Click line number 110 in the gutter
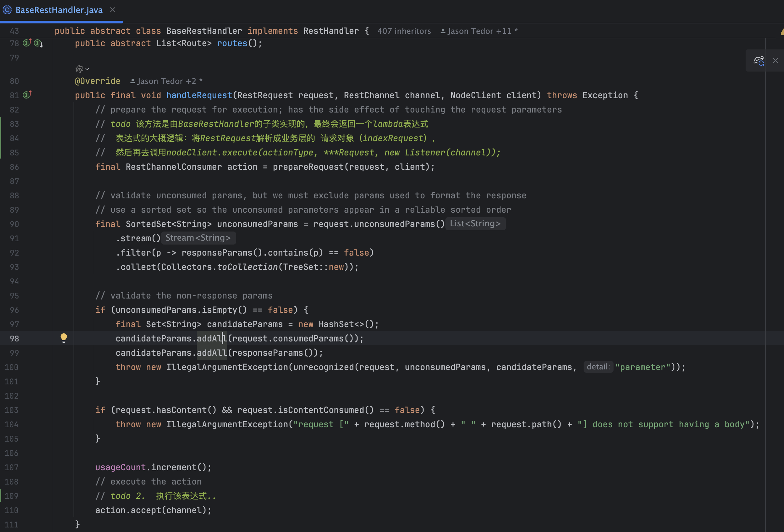Screen dimensions: 784x532 pyautogui.click(x=12, y=510)
